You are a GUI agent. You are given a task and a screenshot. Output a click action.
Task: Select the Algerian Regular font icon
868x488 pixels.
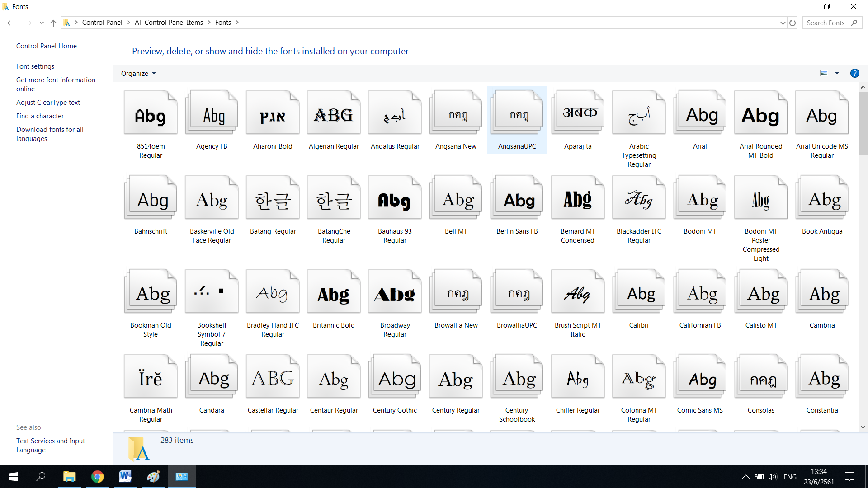click(334, 113)
